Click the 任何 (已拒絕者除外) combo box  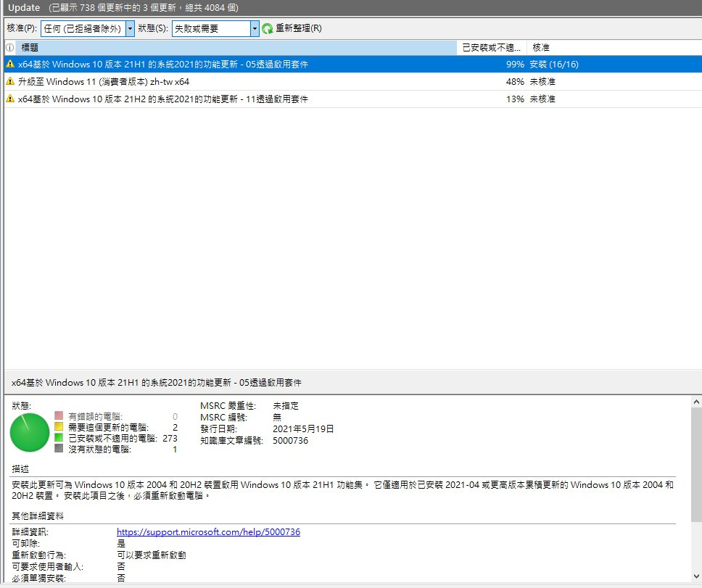(87, 29)
